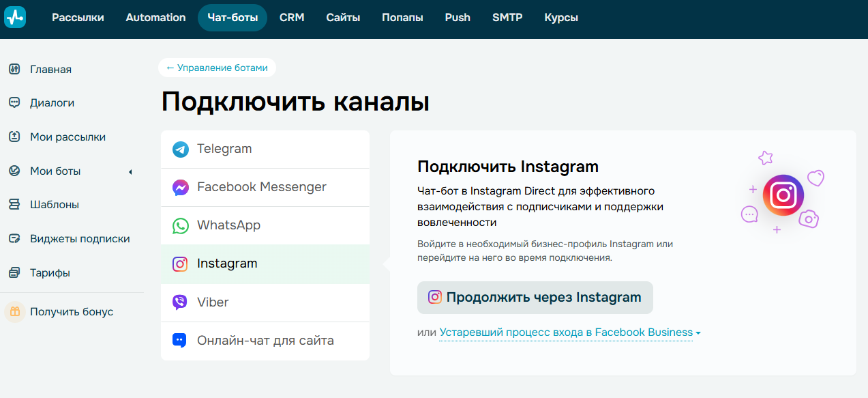Screen dimensions: 868x398
Task: Click the Чат-бот в Instagram Direct description
Action: (541, 206)
